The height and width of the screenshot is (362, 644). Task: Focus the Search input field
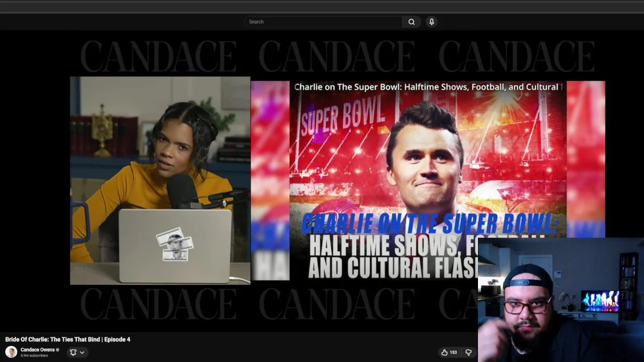point(323,22)
